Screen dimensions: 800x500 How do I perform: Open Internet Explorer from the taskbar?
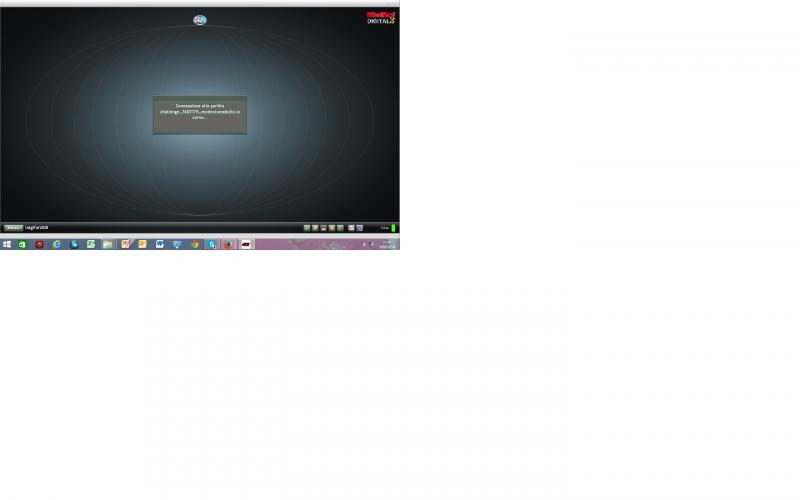(x=57, y=244)
